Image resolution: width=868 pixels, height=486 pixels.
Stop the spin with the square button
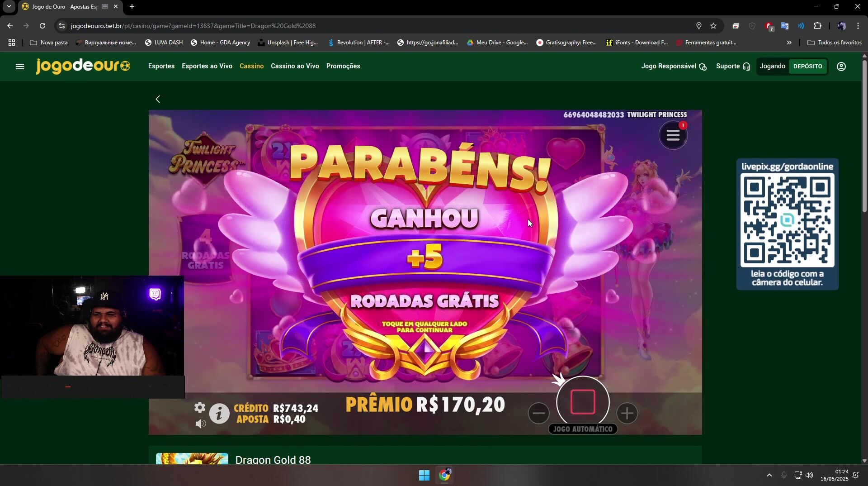(583, 402)
